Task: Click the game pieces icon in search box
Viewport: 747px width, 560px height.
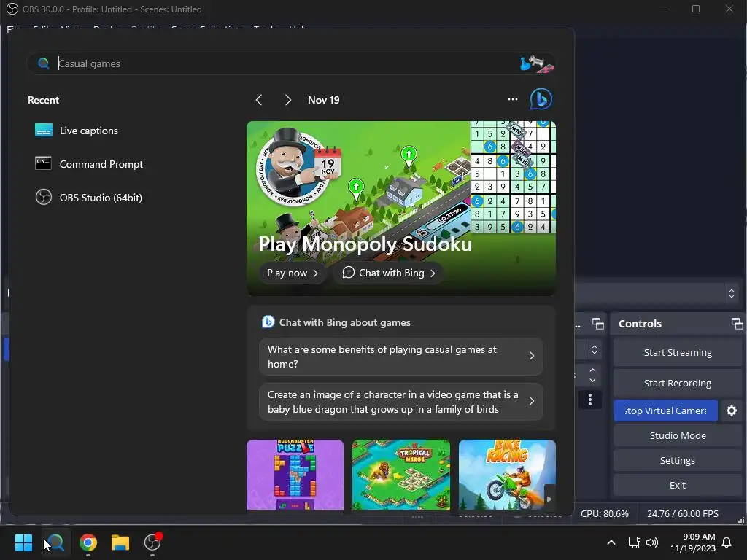Action: [537, 64]
